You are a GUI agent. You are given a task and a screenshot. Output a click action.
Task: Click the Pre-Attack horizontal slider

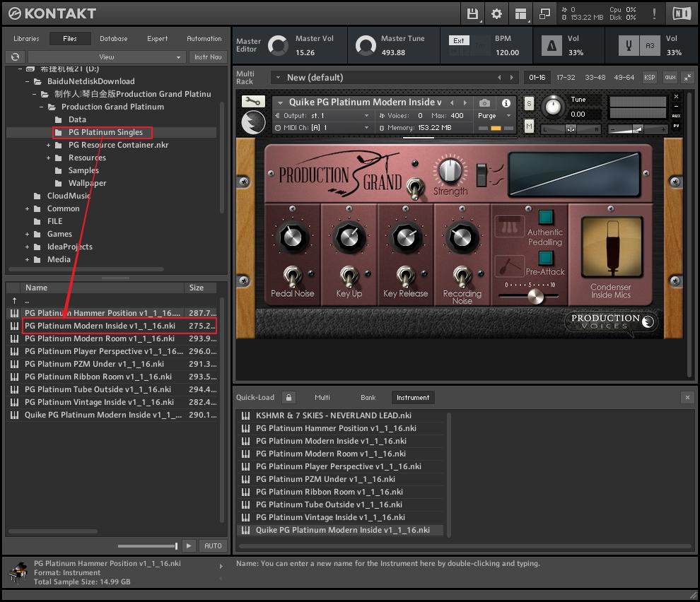pos(529,295)
